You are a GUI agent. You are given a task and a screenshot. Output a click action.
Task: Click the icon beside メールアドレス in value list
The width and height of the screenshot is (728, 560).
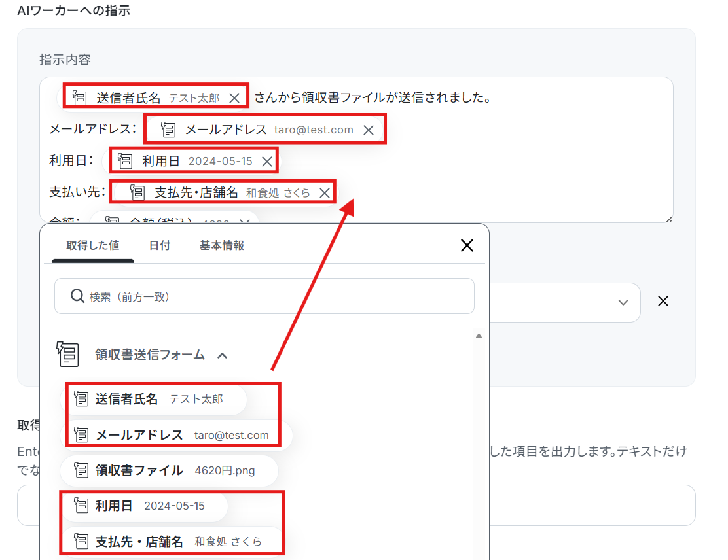(x=81, y=435)
